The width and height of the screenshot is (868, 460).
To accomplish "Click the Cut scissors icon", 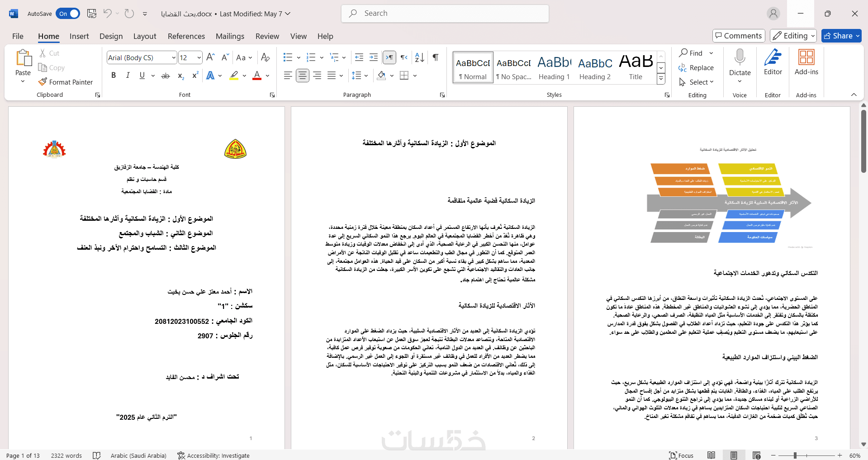I will click(x=43, y=53).
